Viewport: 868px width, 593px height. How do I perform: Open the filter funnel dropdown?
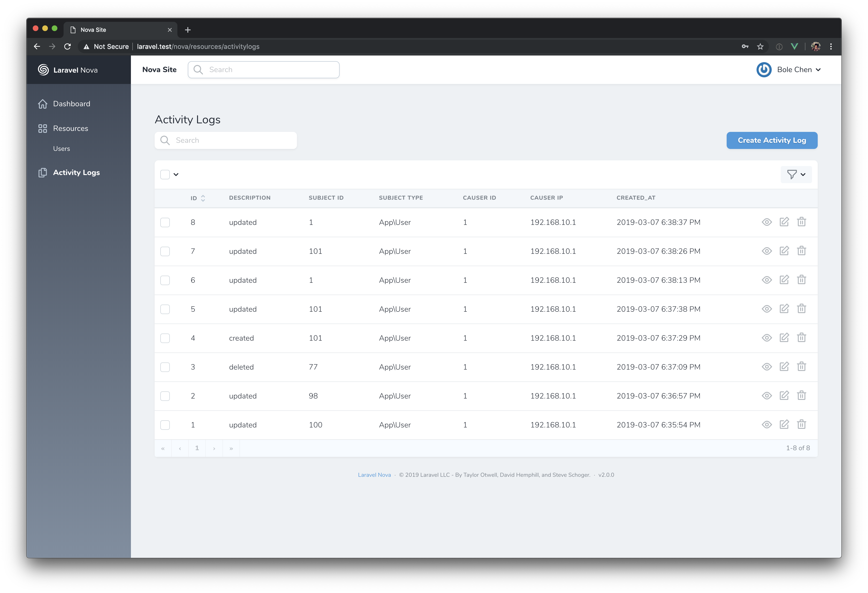[x=796, y=175]
